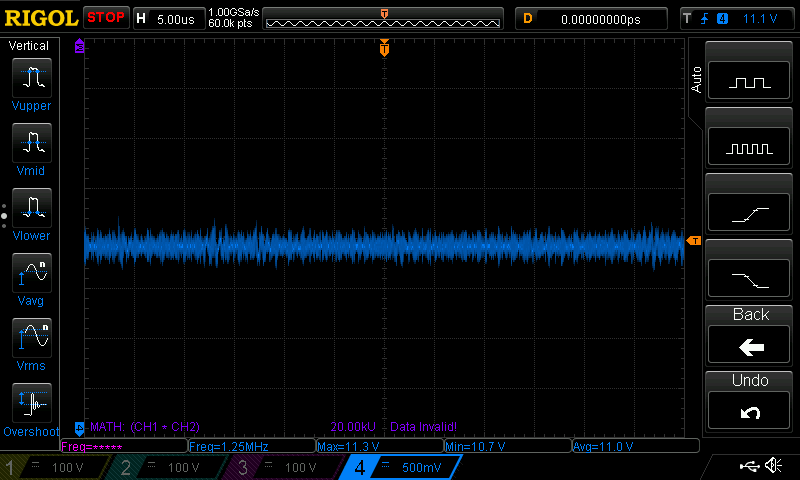
Task: Select active channel 4 tab 500mV
Action: click(x=401, y=467)
